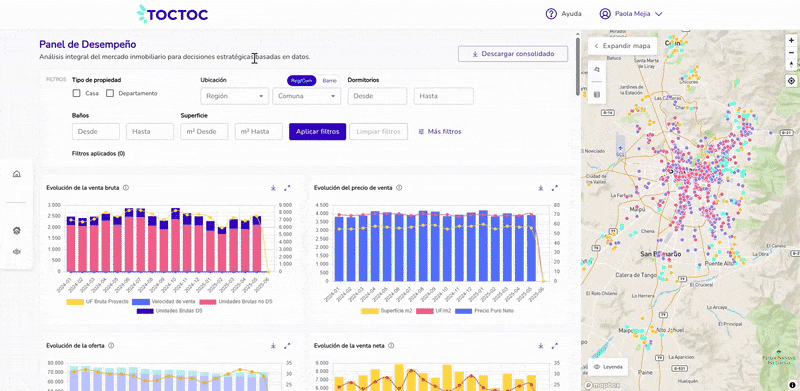The width and height of the screenshot is (800, 391).
Task: Click the Ayuda help icon
Action: [551, 14]
